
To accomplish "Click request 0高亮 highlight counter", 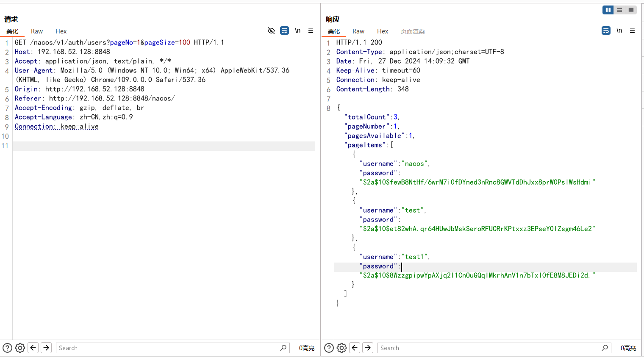I will [307, 348].
